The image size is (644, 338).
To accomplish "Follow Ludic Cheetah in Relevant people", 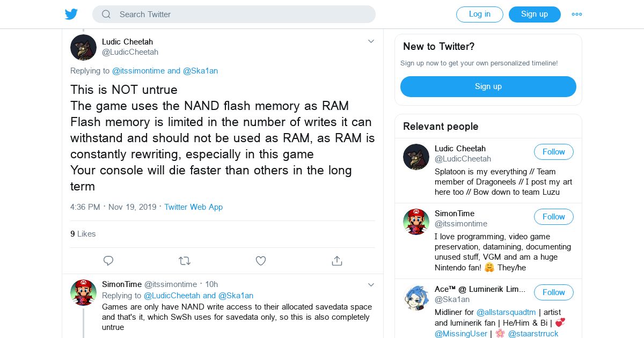I will [553, 152].
